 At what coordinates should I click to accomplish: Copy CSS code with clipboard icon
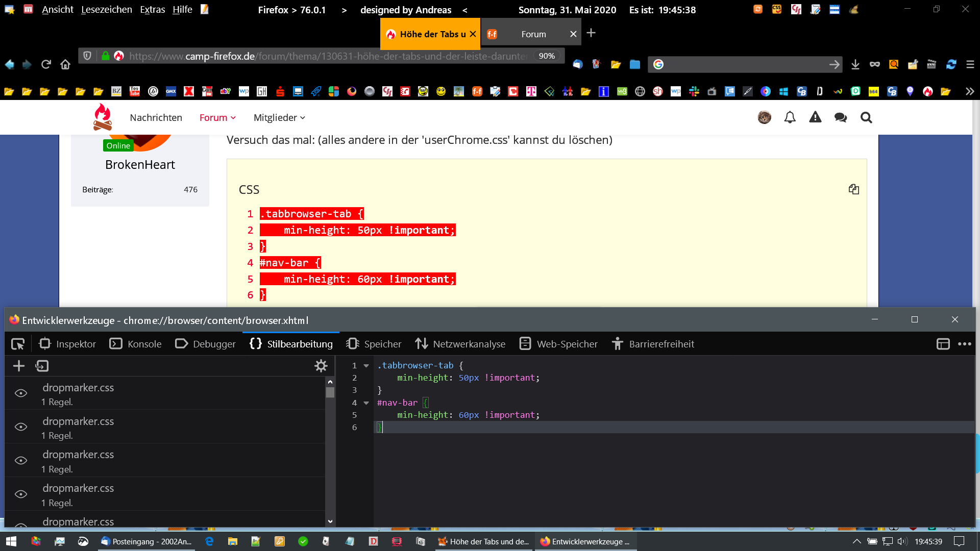(853, 189)
